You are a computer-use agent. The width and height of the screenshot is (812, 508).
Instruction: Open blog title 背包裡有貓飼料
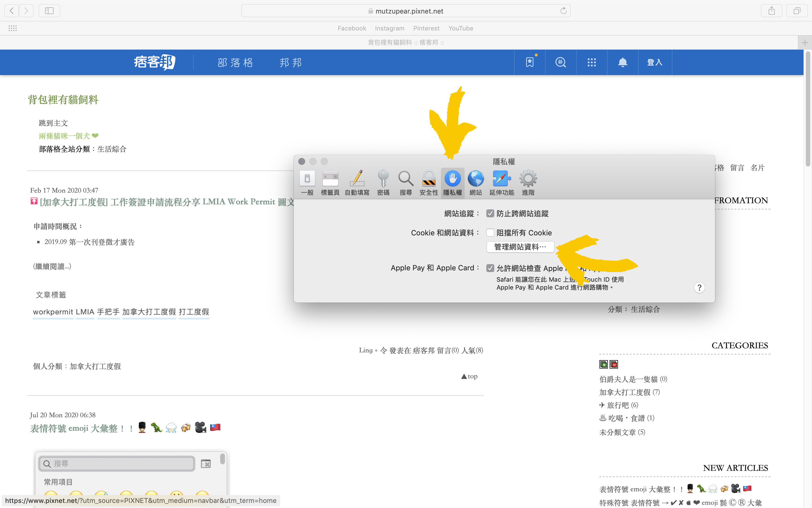click(63, 99)
